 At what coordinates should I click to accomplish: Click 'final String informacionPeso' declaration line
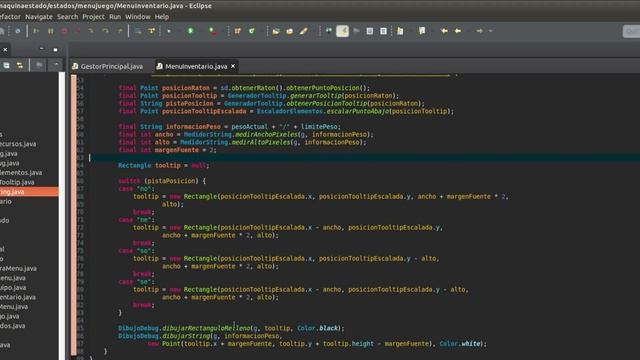[x=229, y=127]
